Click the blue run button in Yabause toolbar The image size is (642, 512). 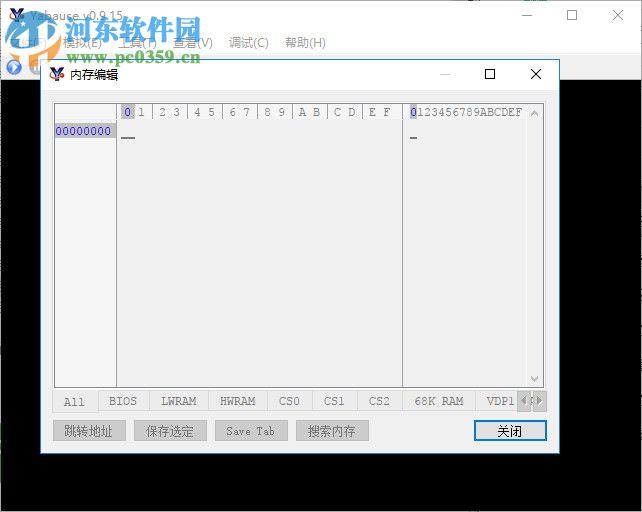click(x=14, y=67)
